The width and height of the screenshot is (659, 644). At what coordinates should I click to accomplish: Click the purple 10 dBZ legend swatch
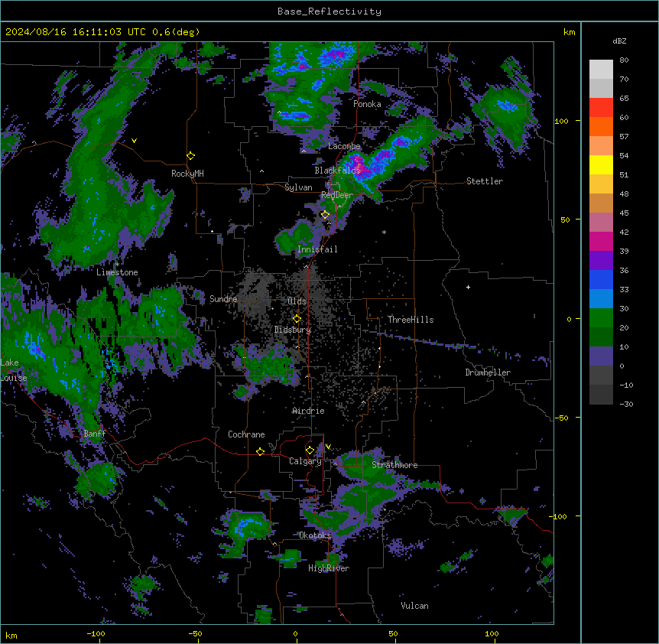601,356
